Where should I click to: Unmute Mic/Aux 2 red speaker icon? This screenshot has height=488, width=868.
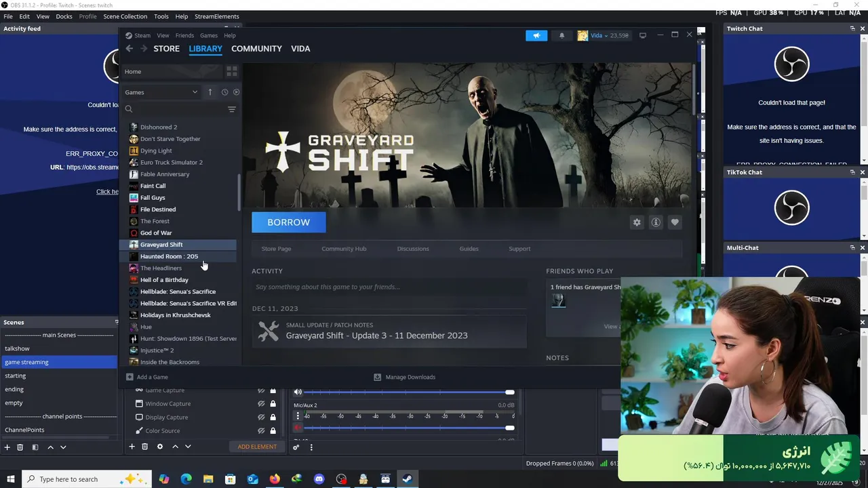click(297, 428)
